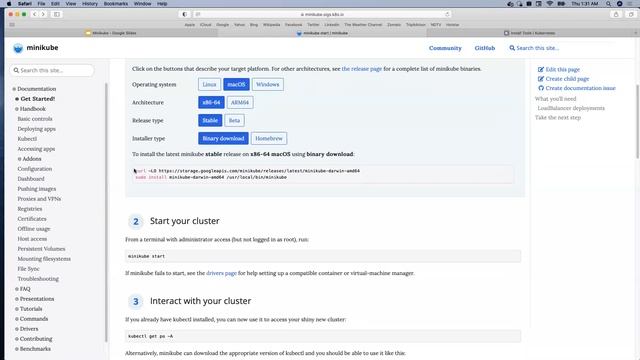Open the History menu
This screenshot has width=640, height=360.
(90, 4)
